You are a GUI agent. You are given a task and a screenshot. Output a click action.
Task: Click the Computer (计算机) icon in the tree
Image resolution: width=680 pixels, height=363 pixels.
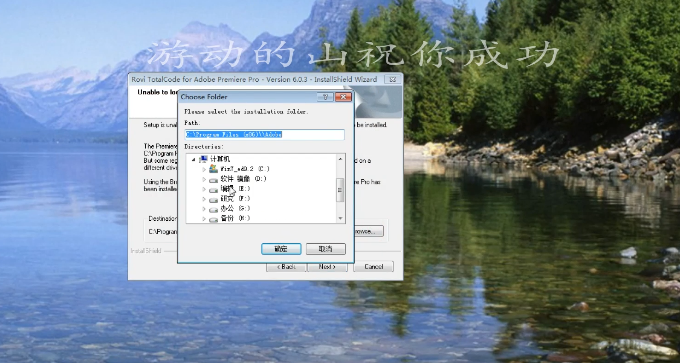point(203,159)
